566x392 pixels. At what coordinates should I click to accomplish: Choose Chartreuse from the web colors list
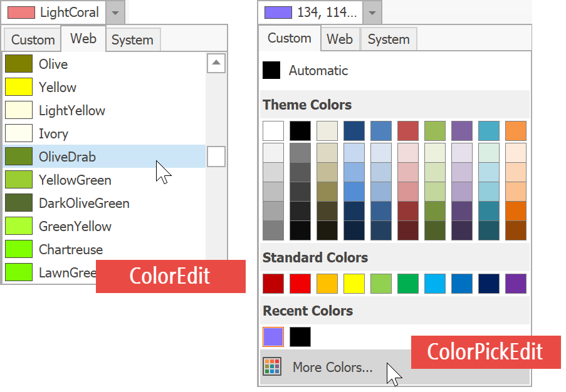(70, 249)
